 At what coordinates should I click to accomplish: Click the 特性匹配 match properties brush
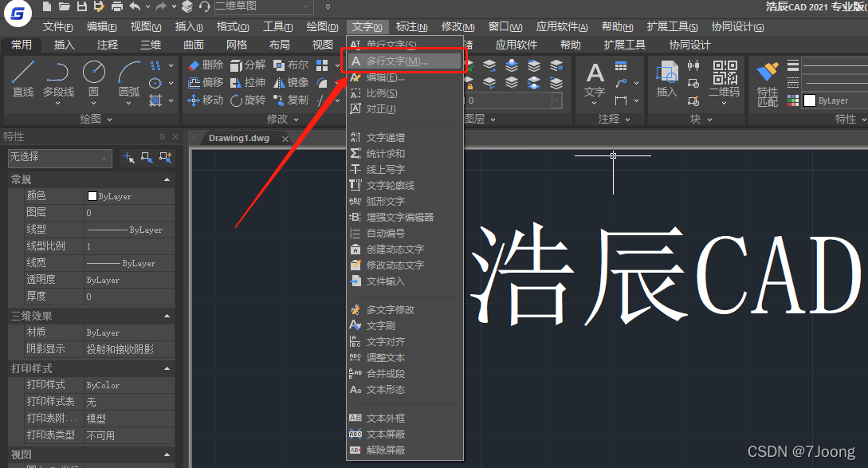click(768, 83)
